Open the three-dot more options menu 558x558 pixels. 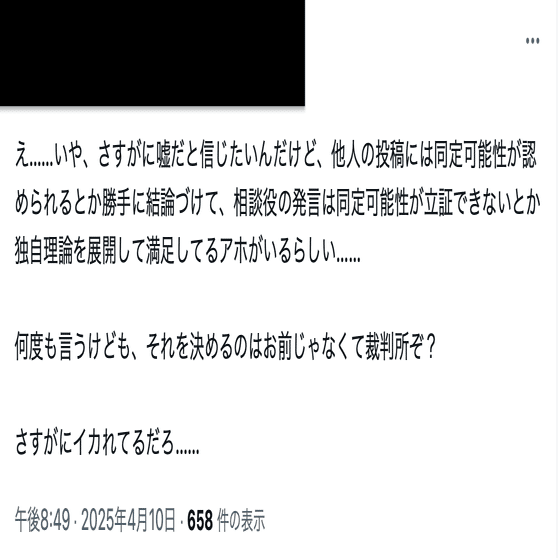coord(532,41)
